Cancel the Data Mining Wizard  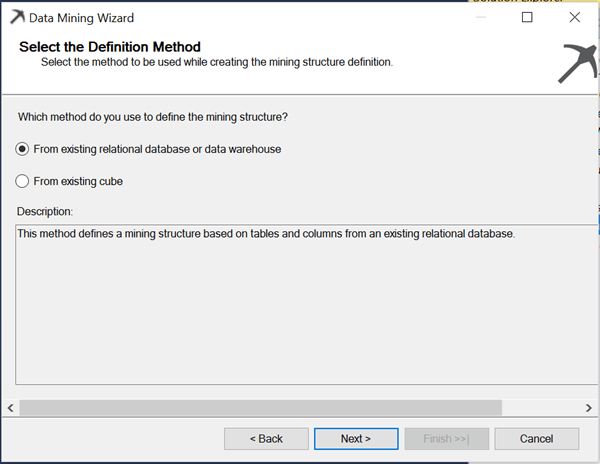pyautogui.click(x=536, y=438)
